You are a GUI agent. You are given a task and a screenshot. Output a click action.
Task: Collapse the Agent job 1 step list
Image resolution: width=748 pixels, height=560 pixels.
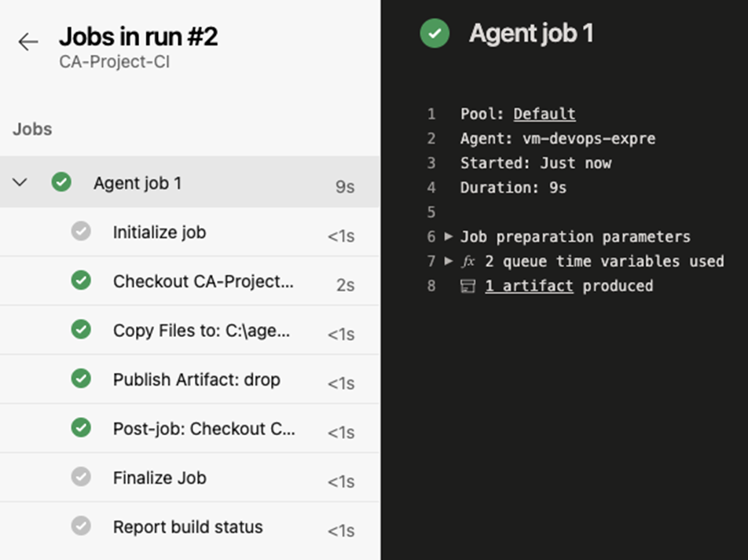20,182
